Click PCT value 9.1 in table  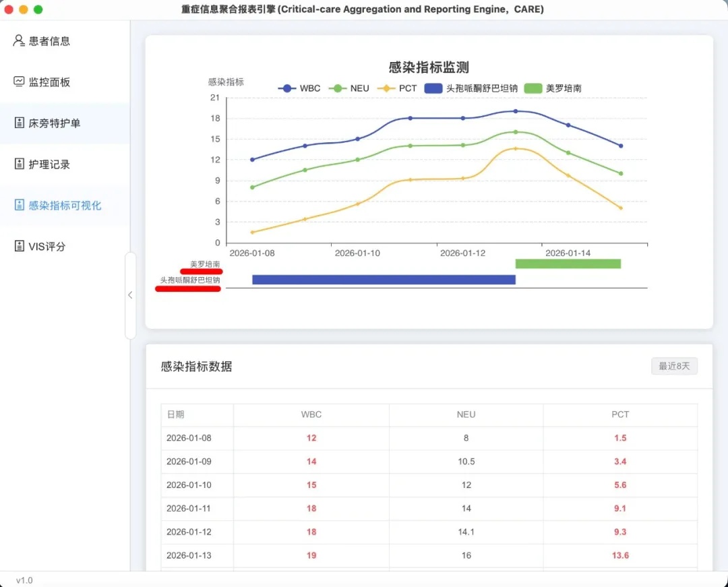[620, 509]
